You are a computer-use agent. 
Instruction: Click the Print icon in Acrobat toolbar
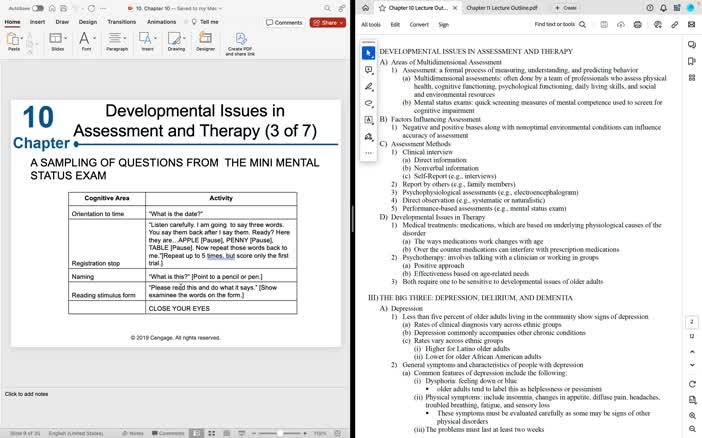click(638, 25)
